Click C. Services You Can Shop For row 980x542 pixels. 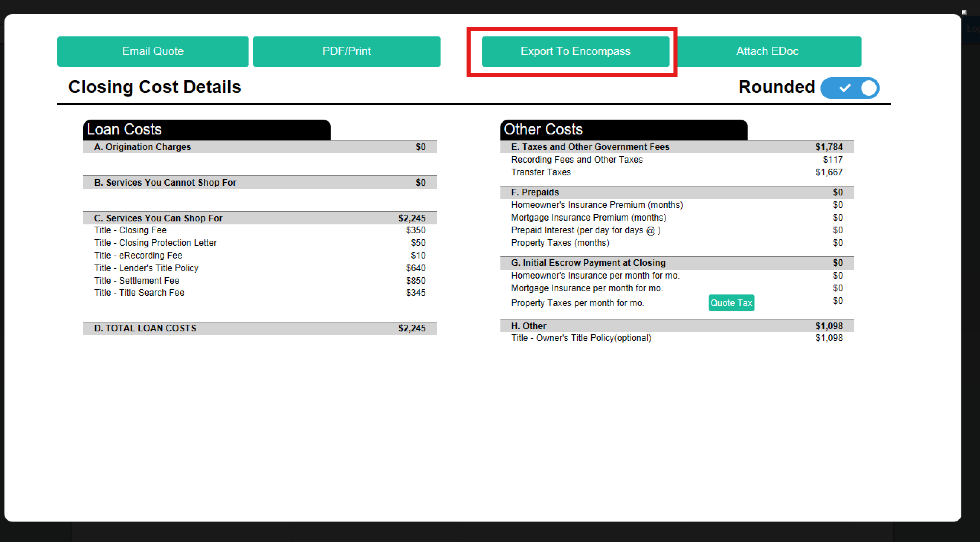[260, 218]
